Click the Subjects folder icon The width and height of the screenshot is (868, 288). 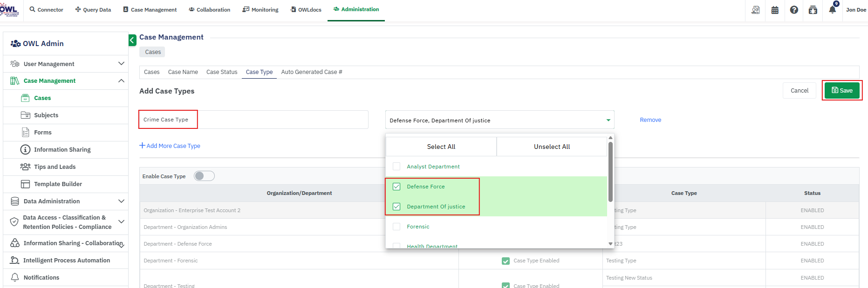point(25,115)
